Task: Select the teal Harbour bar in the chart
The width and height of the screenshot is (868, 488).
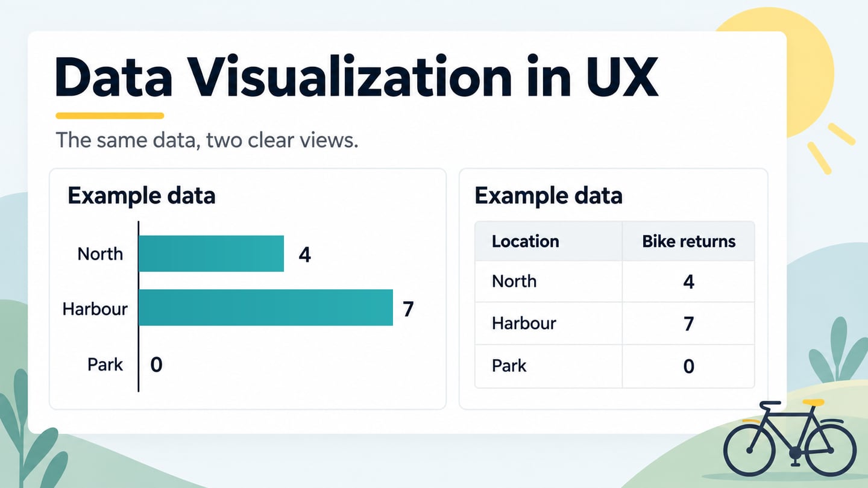Action: click(266, 308)
